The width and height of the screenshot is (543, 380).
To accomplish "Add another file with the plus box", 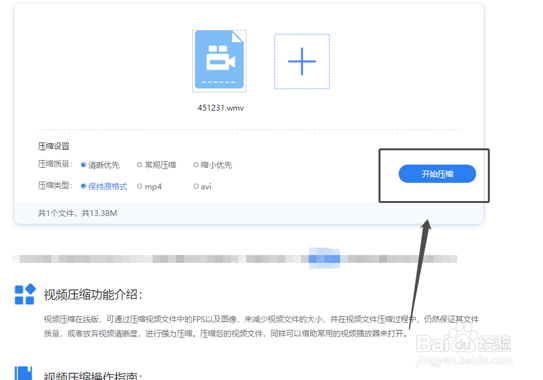I will pyautogui.click(x=302, y=61).
